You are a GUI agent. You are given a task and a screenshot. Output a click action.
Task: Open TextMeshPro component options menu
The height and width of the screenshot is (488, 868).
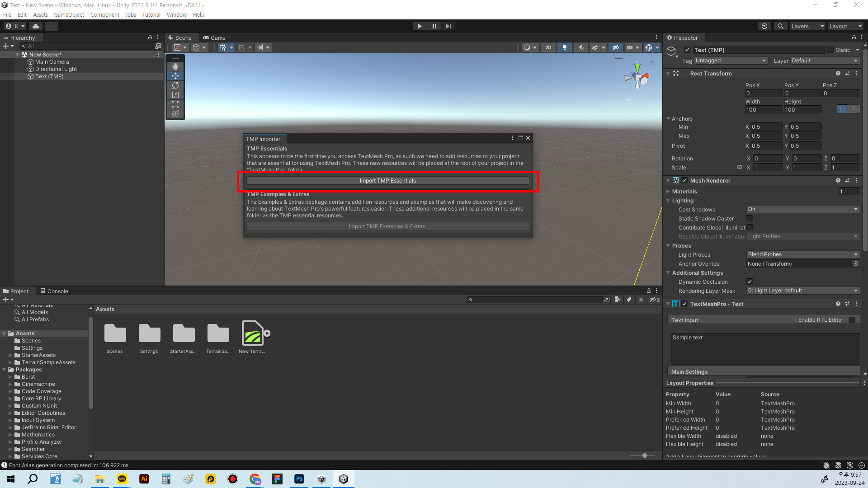pyautogui.click(x=856, y=304)
